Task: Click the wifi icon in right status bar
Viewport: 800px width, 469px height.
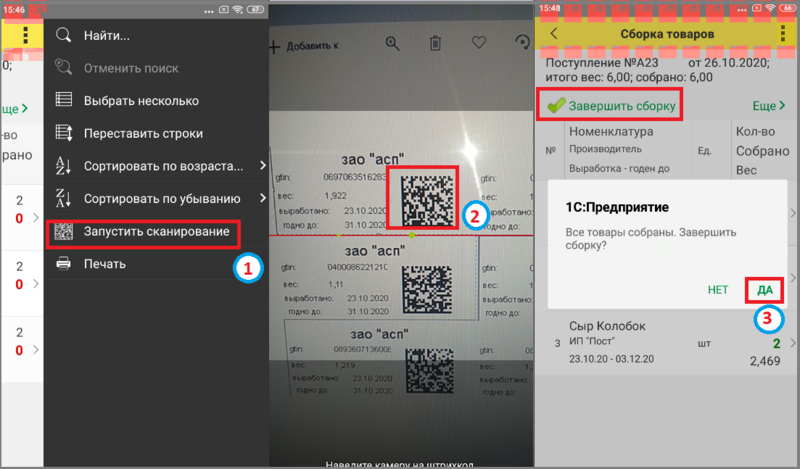Action: [770, 8]
